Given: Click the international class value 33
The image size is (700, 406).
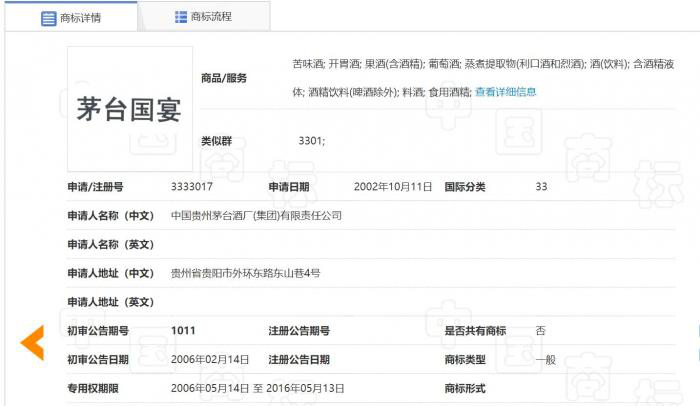Looking at the screenshot, I should click(541, 187).
